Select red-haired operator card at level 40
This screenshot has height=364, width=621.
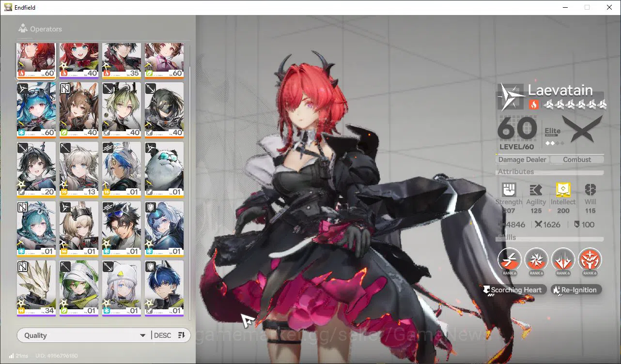[x=79, y=61]
